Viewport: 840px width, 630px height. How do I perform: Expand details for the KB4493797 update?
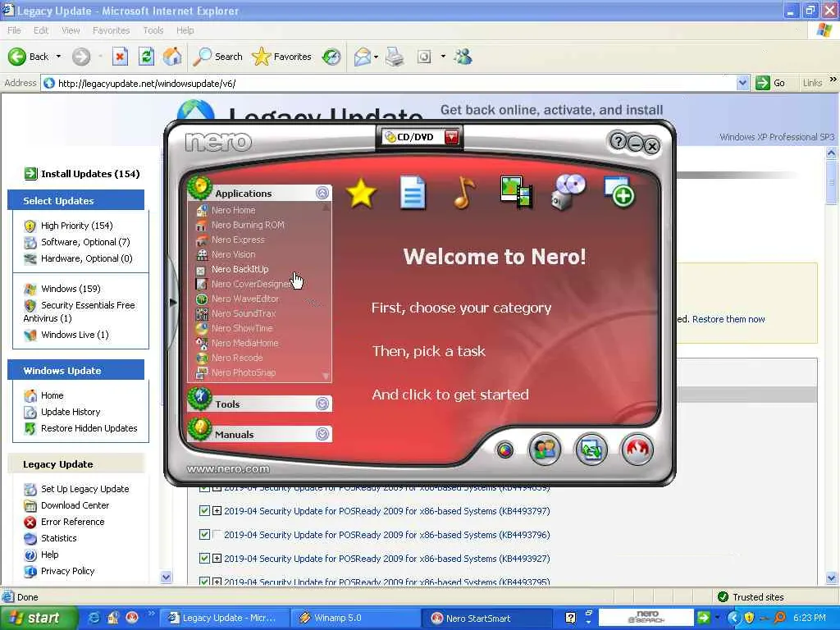coord(217,511)
